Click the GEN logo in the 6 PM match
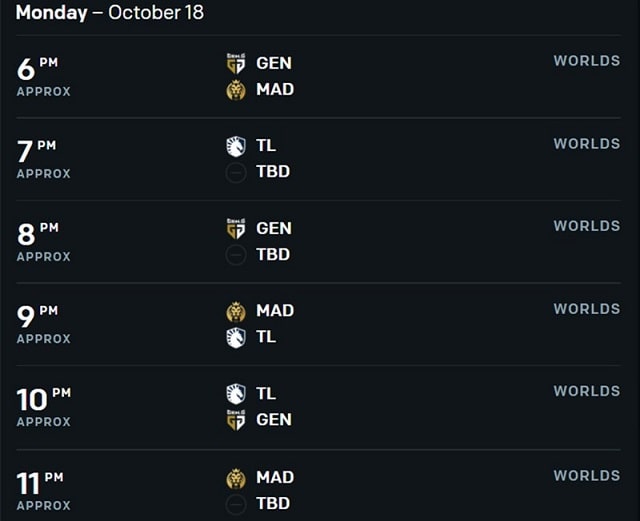Image resolution: width=640 pixels, height=521 pixels. pos(236,63)
